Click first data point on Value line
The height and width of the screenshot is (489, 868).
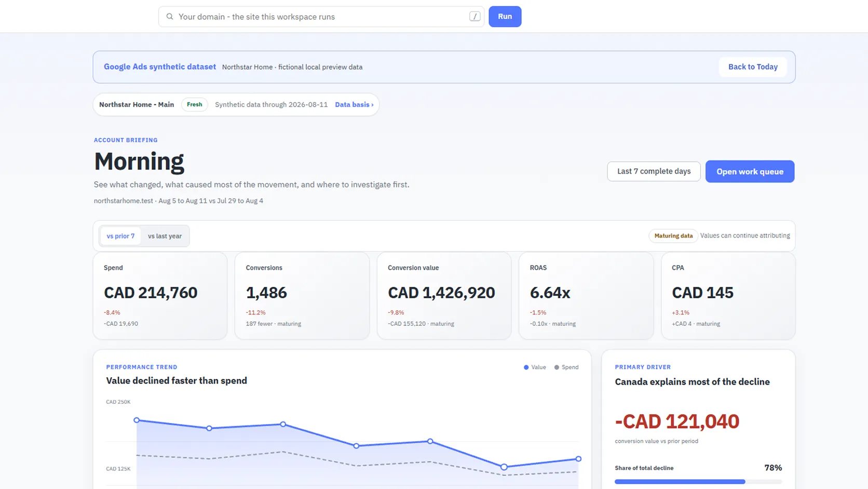coord(137,420)
